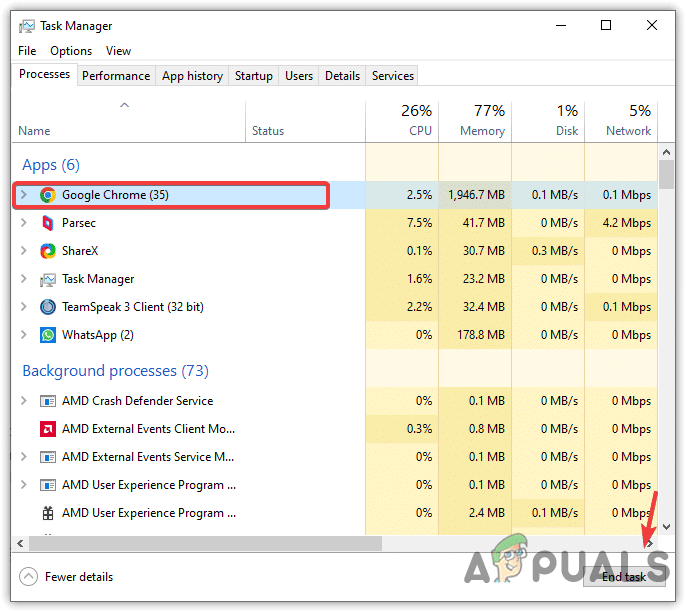Screen dimensions: 686x612
Task: Select AMD External Events Service M... row
Action: [335, 457]
